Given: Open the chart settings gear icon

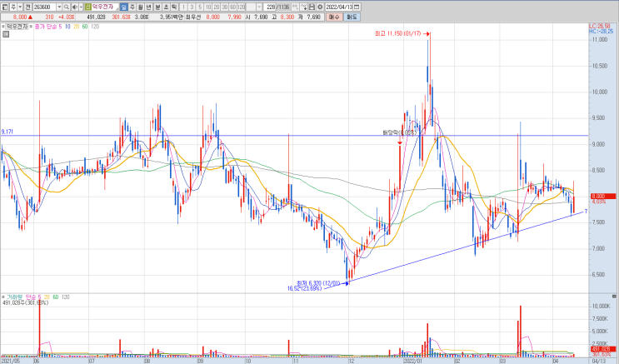Looking at the screenshot, I should [x=320, y=7].
